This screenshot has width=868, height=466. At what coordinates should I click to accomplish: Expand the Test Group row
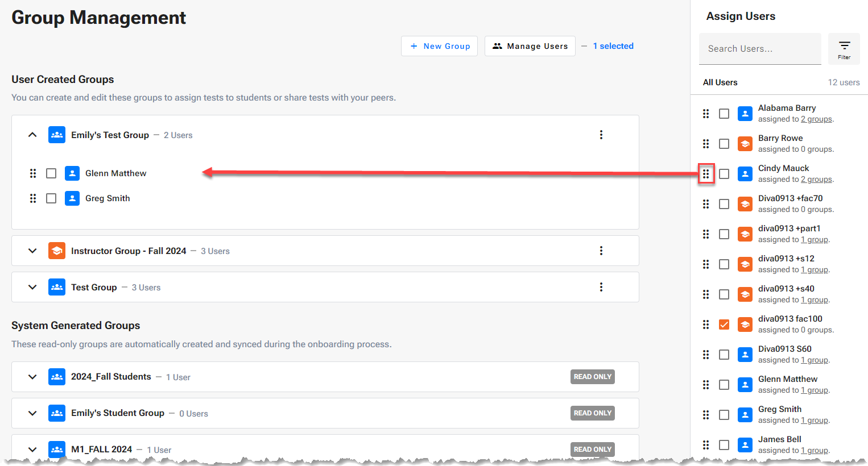[x=32, y=287]
